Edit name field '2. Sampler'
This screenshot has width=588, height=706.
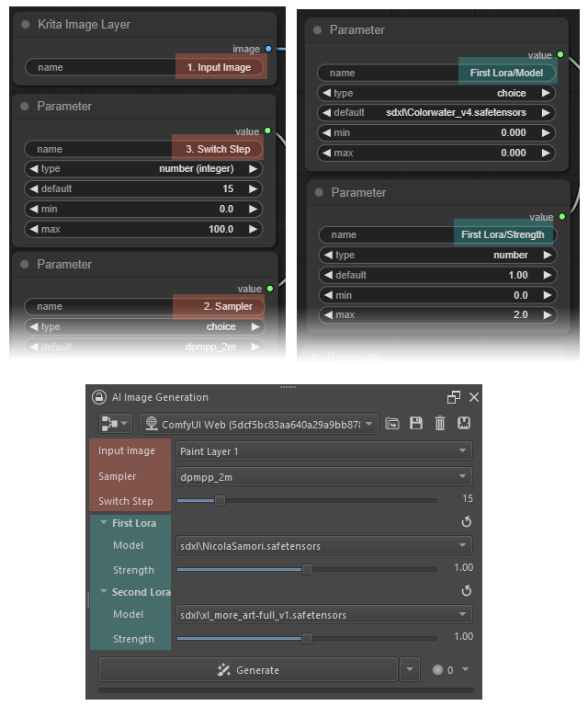point(144,306)
